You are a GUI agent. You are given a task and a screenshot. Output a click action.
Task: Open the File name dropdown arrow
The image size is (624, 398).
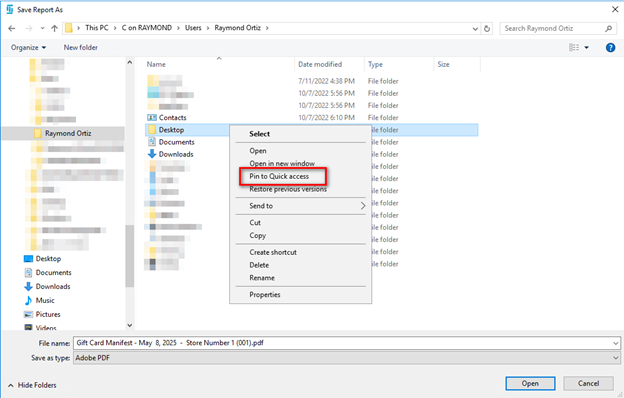click(x=616, y=343)
